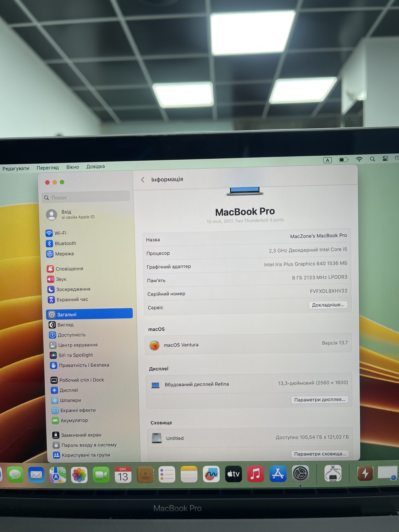Viewport: 399px width, 532px height.
Task: Click computer name MacZone's MacBook Pro
Action: click(318, 236)
